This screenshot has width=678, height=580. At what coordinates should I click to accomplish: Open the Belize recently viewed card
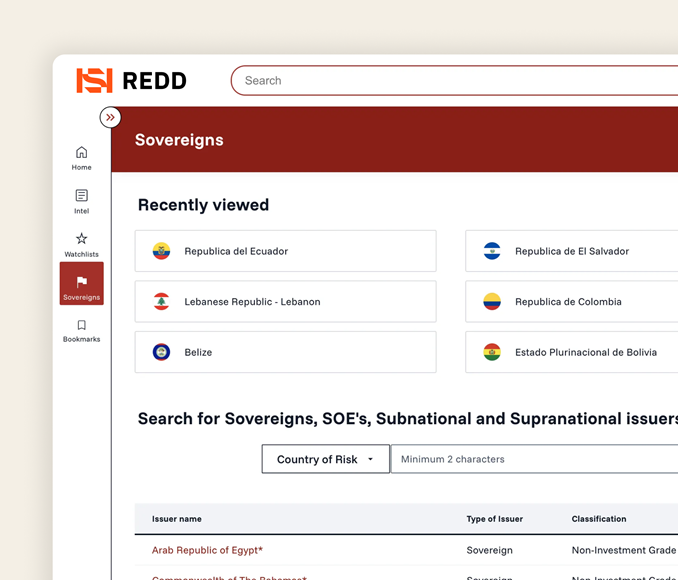pyautogui.click(x=285, y=352)
